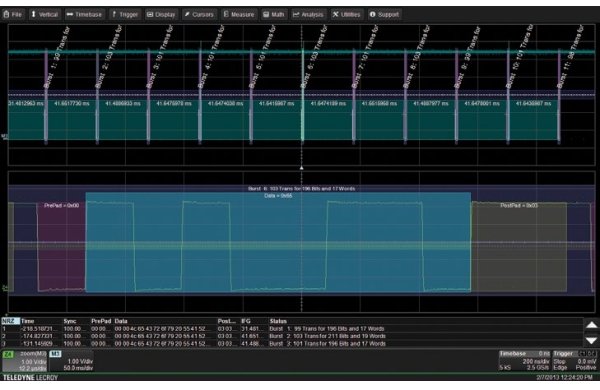
Task: Click the Analysis chart icon
Action: (296, 15)
